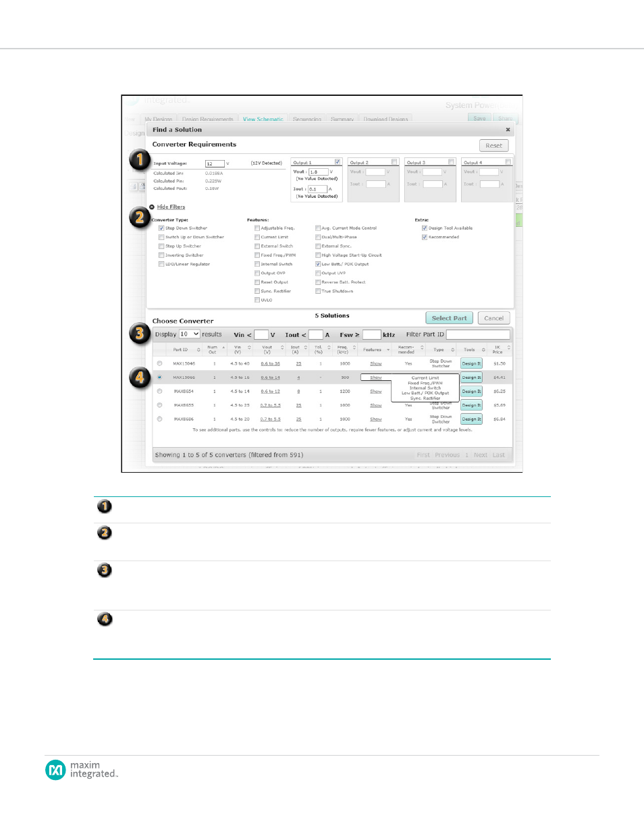The height and width of the screenshot is (834, 644).
Task: Sort results by Num Out column arrow
Action: (x=223, y=348)
